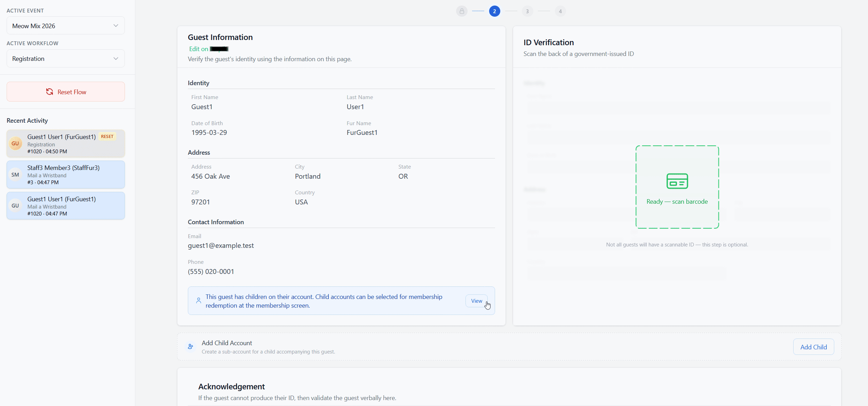Screen dimensions: 868x406
Task: Click the Guest Information heading
Action: point(220,37)
